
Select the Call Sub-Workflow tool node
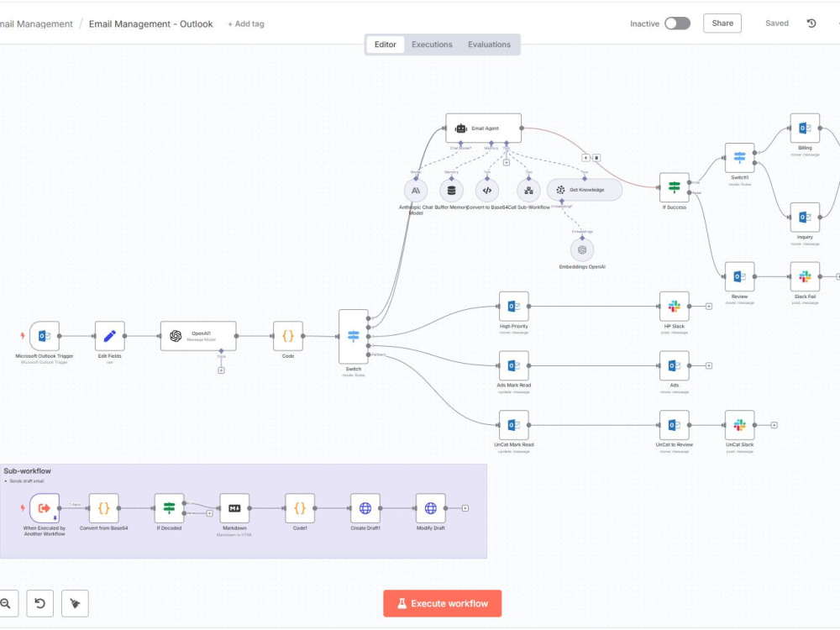click(x=528, y=190)
